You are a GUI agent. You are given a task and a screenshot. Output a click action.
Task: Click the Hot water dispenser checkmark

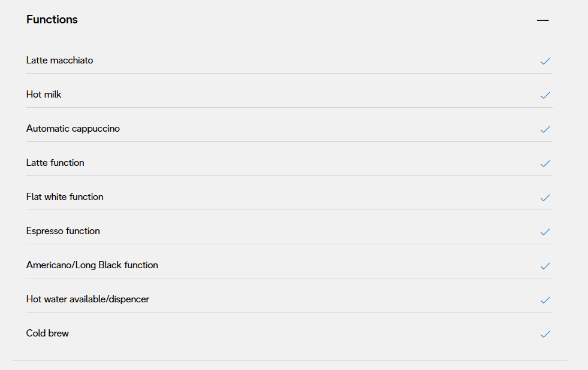pos(545,300)
